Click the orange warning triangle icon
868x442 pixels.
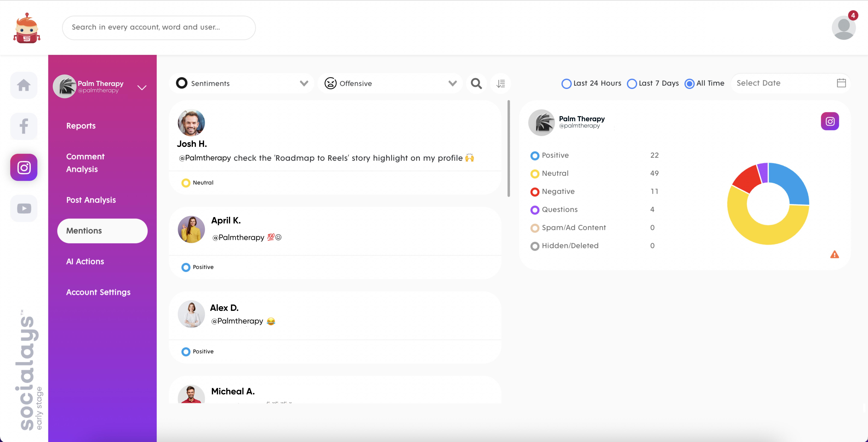[835, 255]
